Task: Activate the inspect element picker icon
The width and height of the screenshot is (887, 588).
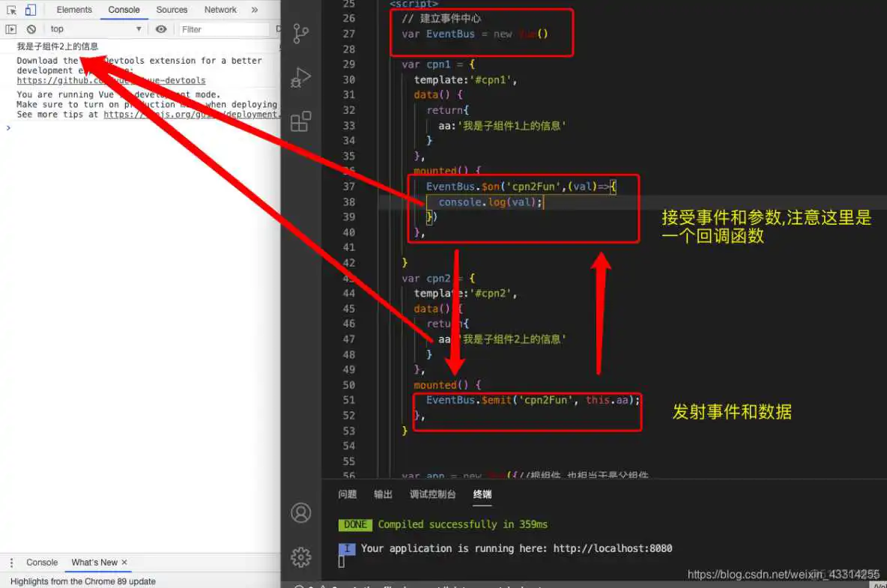Action: [x=11, y=10]
